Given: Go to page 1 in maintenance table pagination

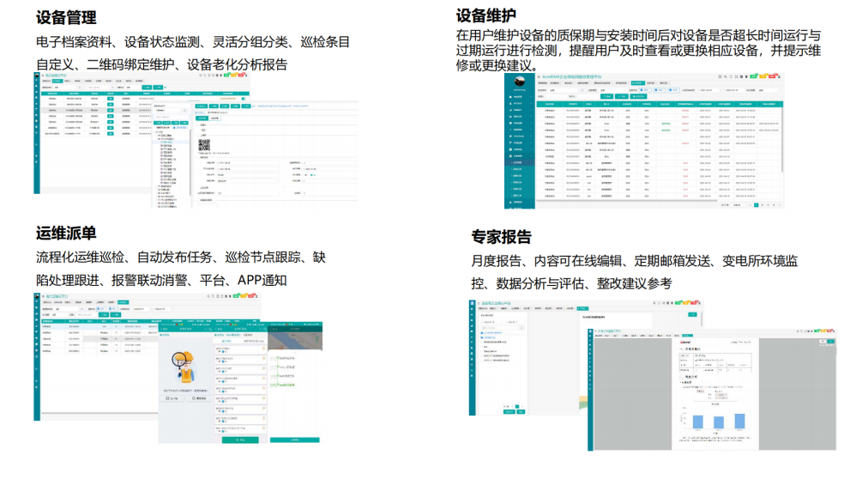Looking at the screenshot, I should pyautogui.click(x=756, y=205).
